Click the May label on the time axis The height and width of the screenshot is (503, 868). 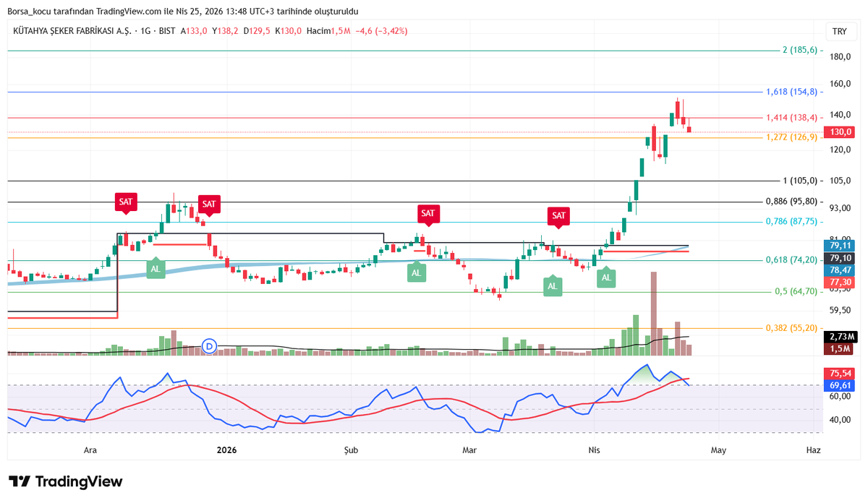718,450
